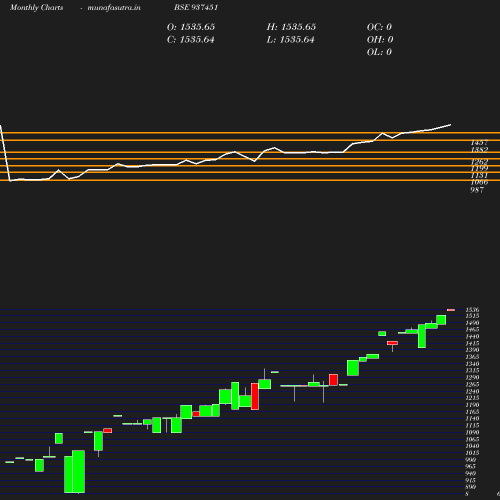Image resolution: width=500 pixels, height=500 pixels.
Task: Click the 1262 level label on upper chart
Action: [x=479, y=162]
